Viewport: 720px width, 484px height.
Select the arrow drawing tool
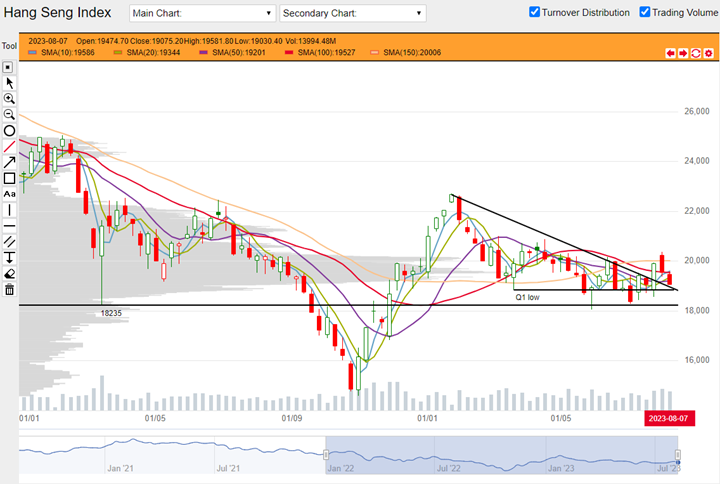pos(9,163)
